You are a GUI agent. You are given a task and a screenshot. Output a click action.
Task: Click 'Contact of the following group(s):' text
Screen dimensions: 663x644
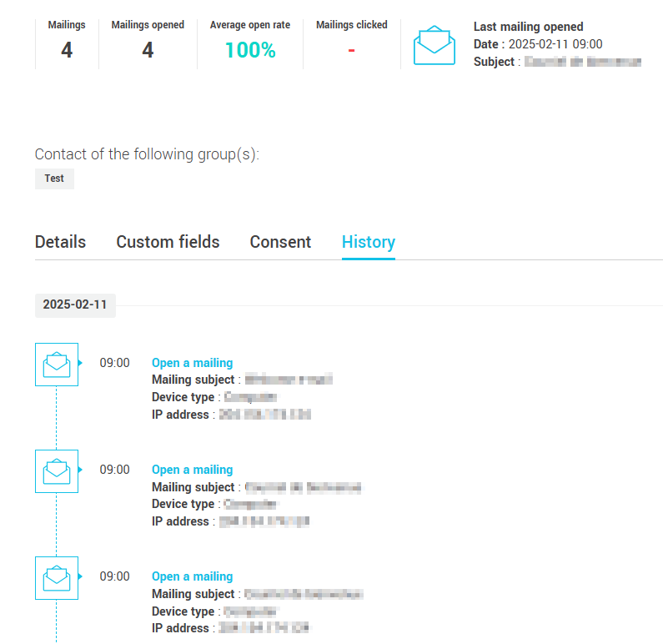click(147, 154)
